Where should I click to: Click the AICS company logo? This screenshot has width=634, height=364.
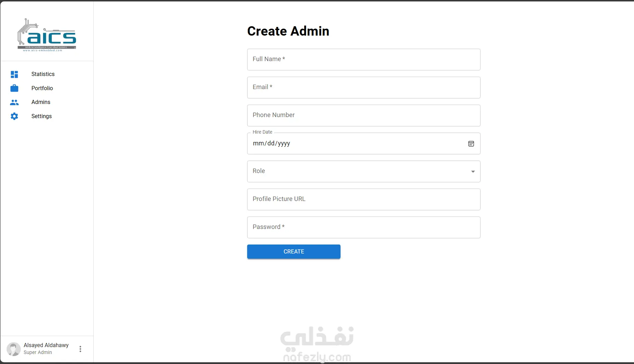(47, 35)
